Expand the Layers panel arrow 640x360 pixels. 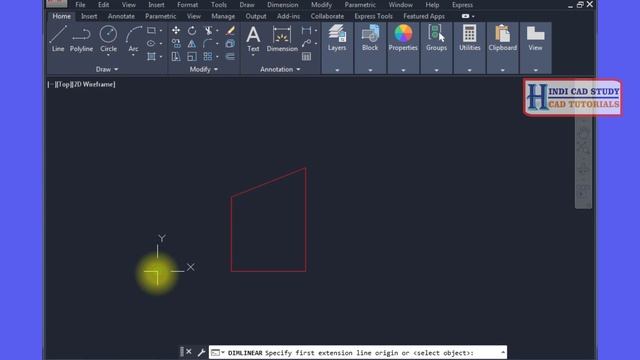pos(337,70)
